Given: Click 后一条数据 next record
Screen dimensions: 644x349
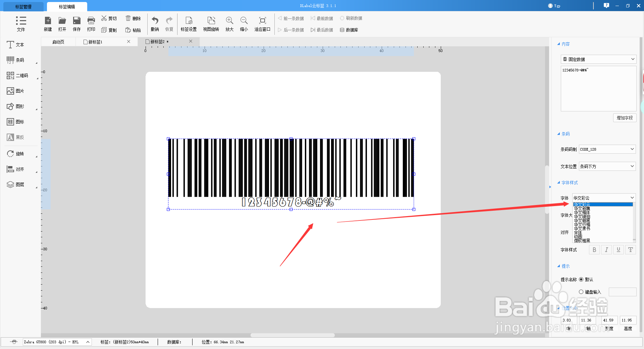Looking at the screenshot, I should point(291,30).
